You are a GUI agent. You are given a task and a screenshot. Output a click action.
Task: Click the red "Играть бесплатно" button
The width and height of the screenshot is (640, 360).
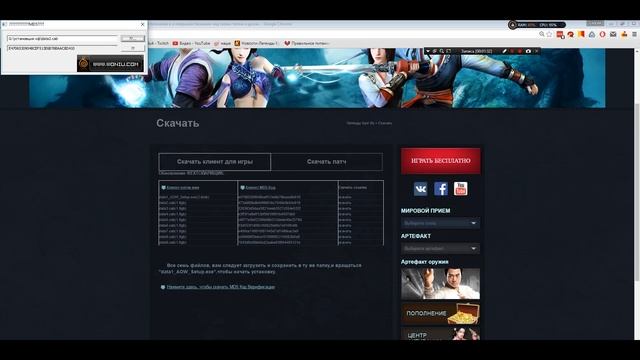pos(440,161)
